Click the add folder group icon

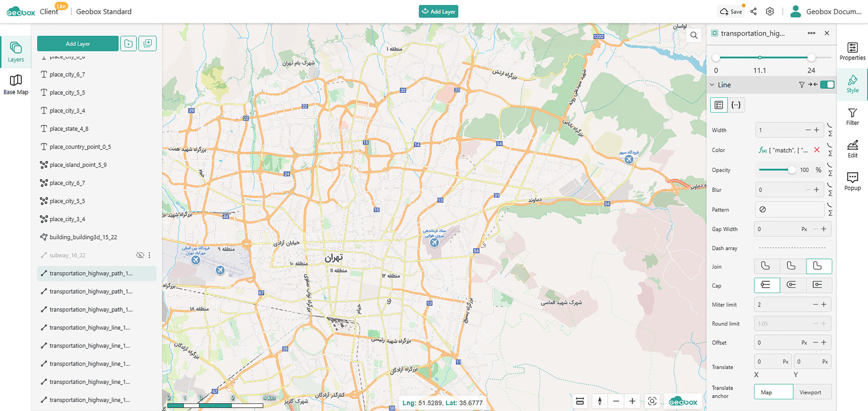128,43
